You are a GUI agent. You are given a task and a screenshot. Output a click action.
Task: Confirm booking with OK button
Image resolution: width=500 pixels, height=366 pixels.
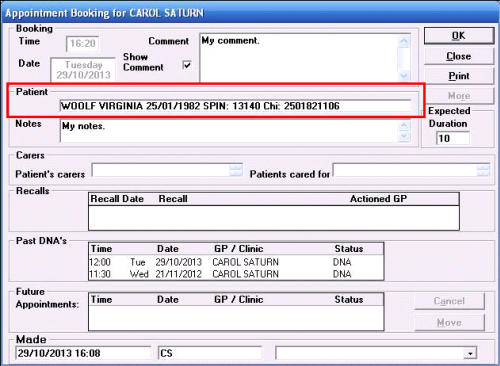click(459, 36)
